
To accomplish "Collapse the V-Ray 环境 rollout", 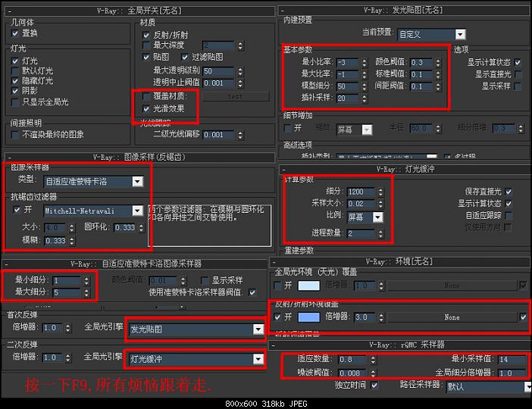I will 274,261.
